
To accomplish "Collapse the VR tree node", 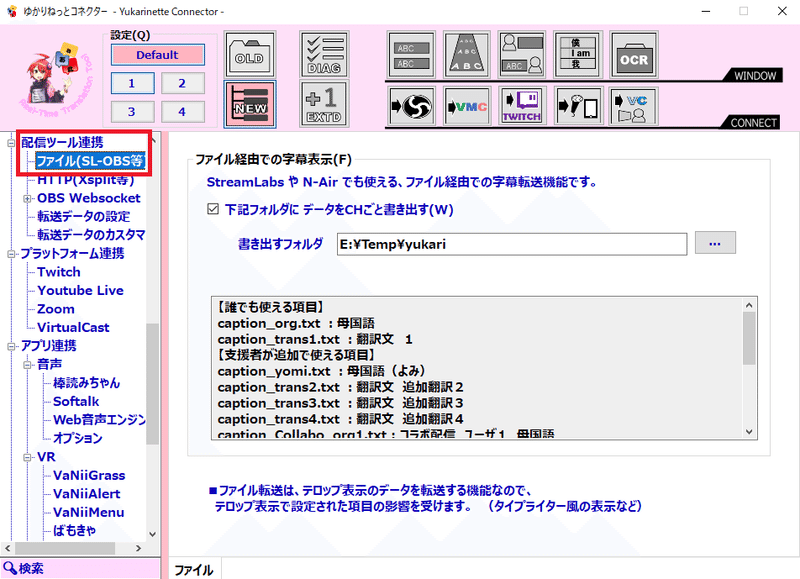I will 27,458.
